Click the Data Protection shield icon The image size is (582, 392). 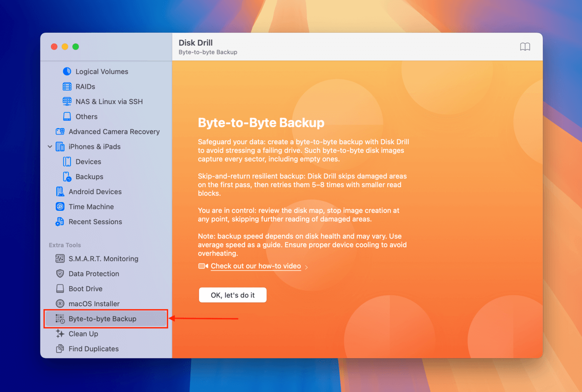click(x=60, y=274)
